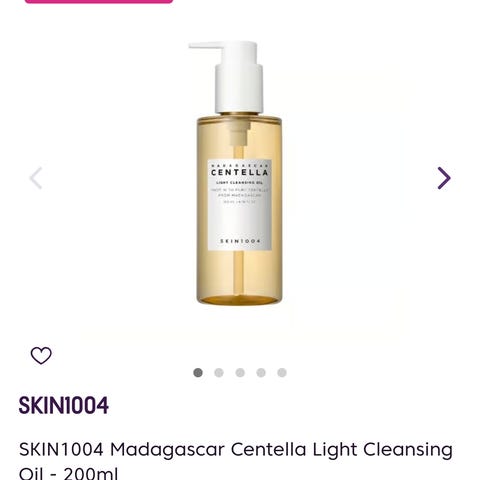The height and width of the screenshot is (480, 480).
Task: Switch to third carousel dot image
Action: [240, 373]
